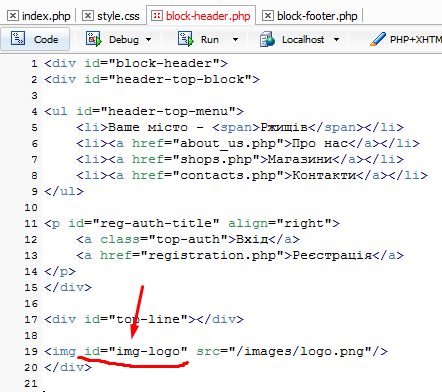Click line number 10 in the gutter
442x392 pixels.
(x=31, y=208)
